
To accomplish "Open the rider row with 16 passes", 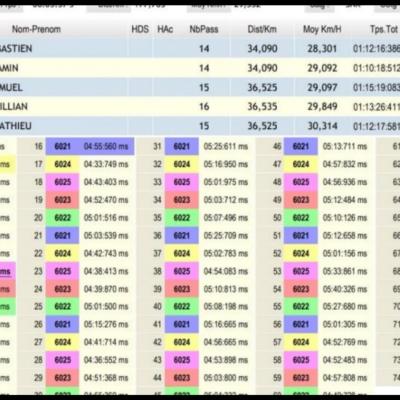I will point(200,107).
